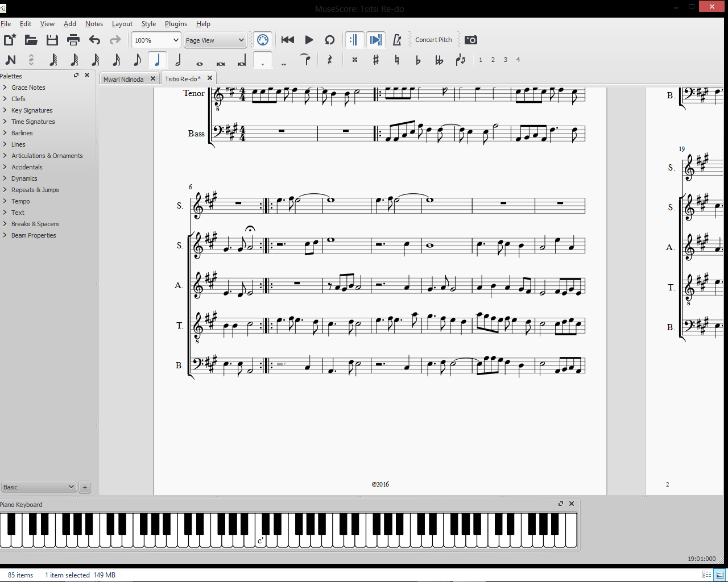
Task: Open a score file
Action: click(x=31, y=40)
